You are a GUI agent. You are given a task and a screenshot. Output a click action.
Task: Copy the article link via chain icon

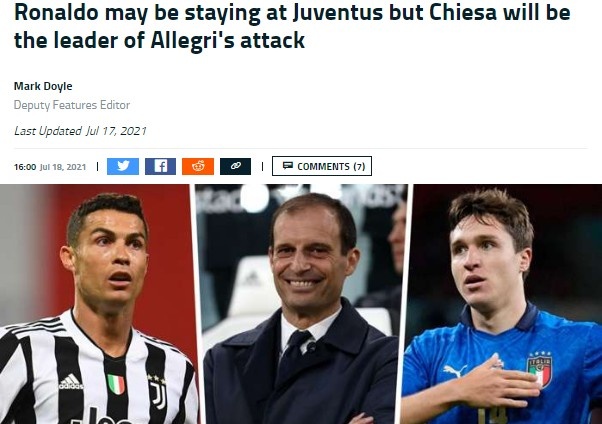[x=235, y=166]
